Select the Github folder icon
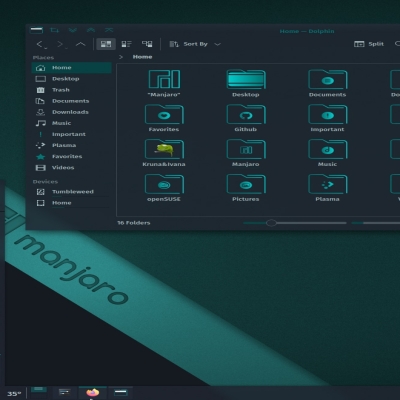 [246, 114]
